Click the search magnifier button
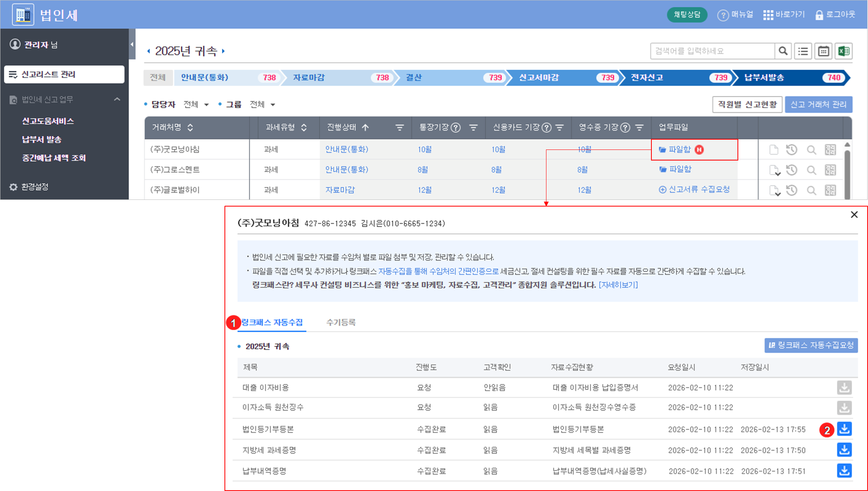 pos(783,51)
